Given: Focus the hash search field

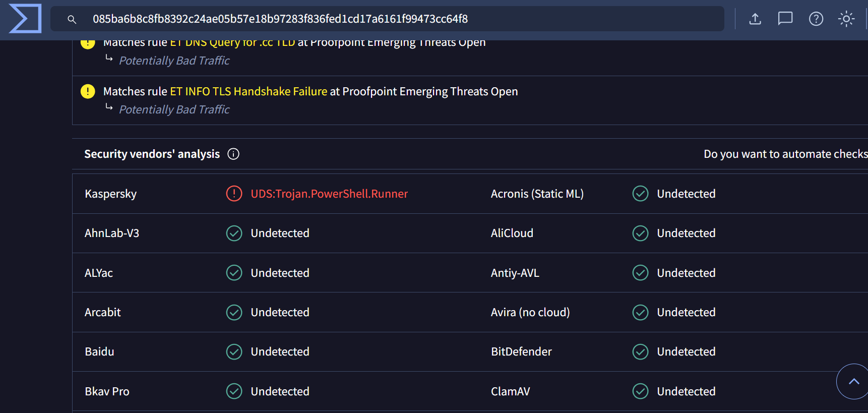Looking at the screenshot, I should point(387,19).
